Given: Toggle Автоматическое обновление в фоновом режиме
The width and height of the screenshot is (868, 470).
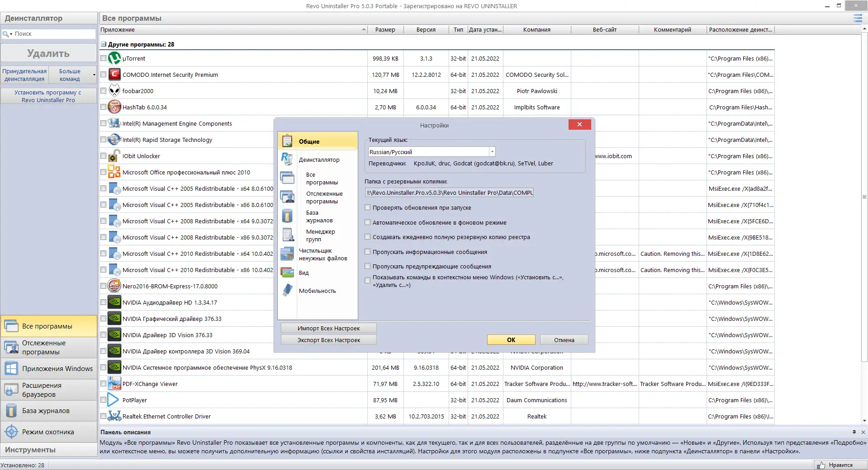Looking at the screenshot, I should [368, 222].
